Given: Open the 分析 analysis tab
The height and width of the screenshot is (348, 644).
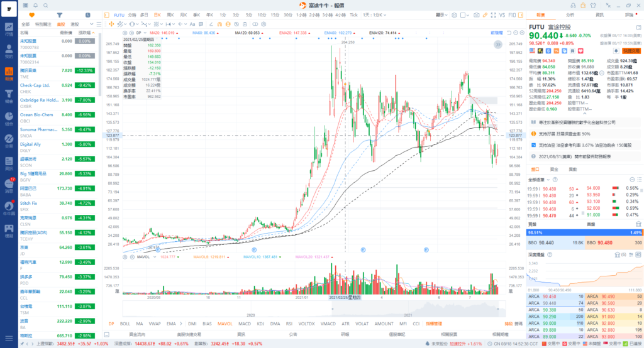Looking at the screenshot, I should (x=570, y=15).
